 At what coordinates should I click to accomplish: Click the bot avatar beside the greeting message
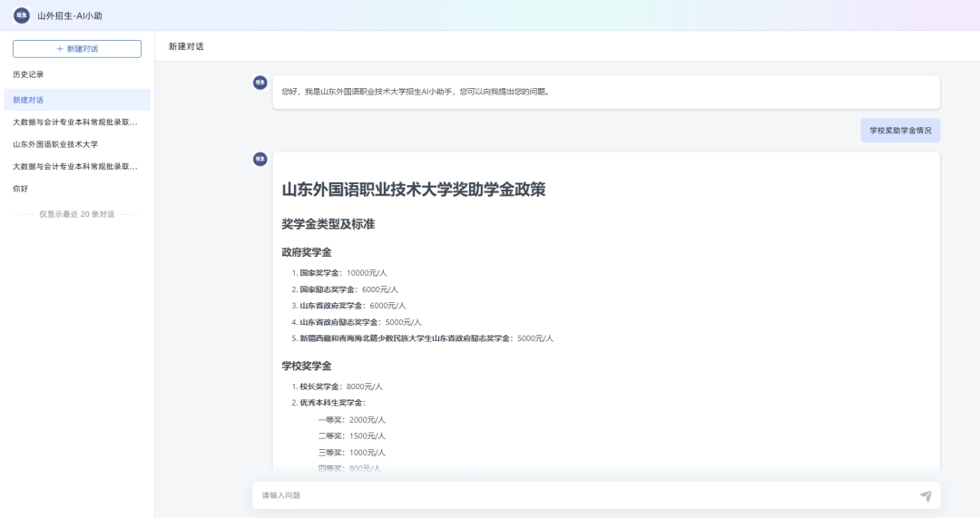pos(260,83)
